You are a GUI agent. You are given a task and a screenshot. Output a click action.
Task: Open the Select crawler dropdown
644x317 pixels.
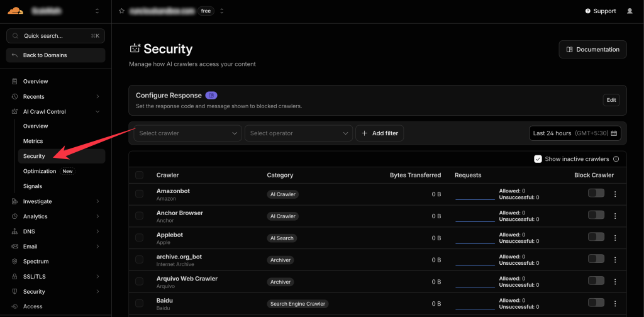pyautogui.click(x=187, y=133)
